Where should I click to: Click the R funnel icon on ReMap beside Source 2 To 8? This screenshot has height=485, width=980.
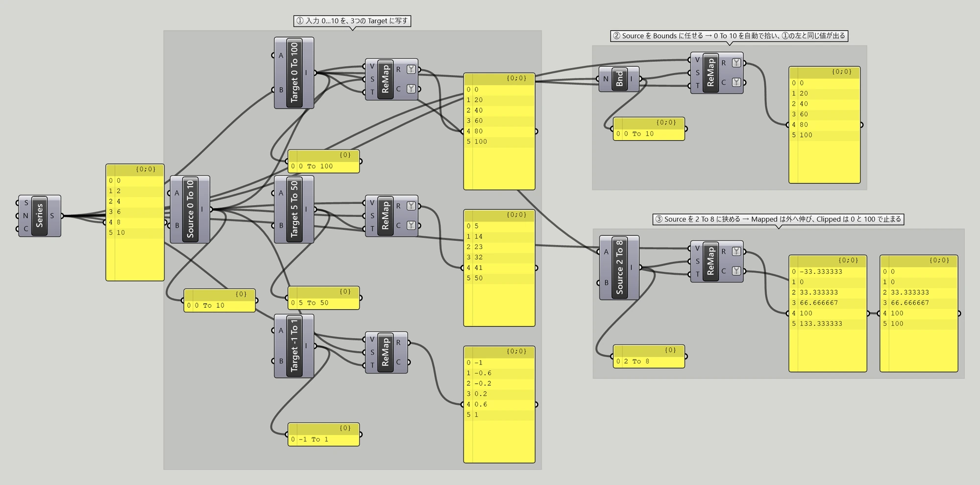(736, 251)
